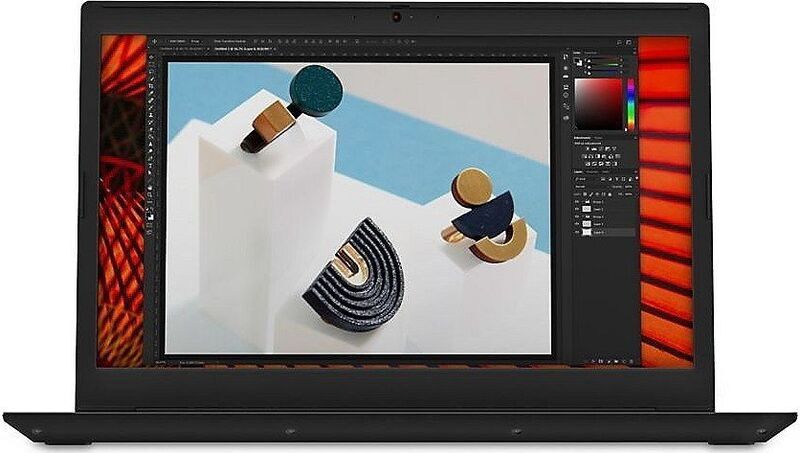Click the foreground/background swatch in Color panel
800x453 pixels.
[x=578, y=62]
